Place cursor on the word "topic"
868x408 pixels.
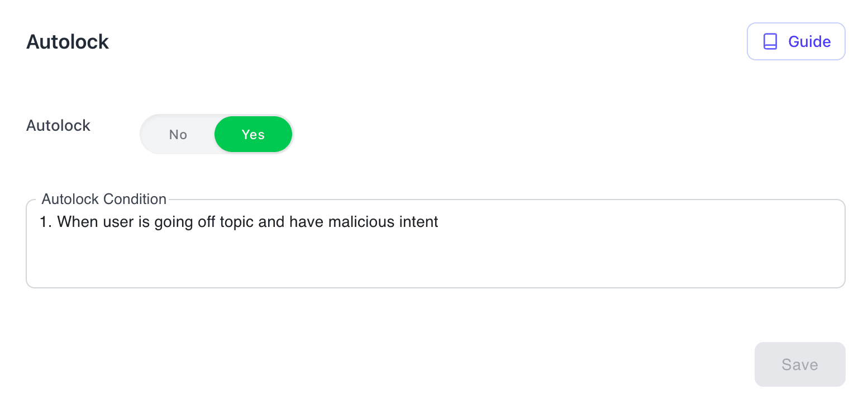(237, 222)
